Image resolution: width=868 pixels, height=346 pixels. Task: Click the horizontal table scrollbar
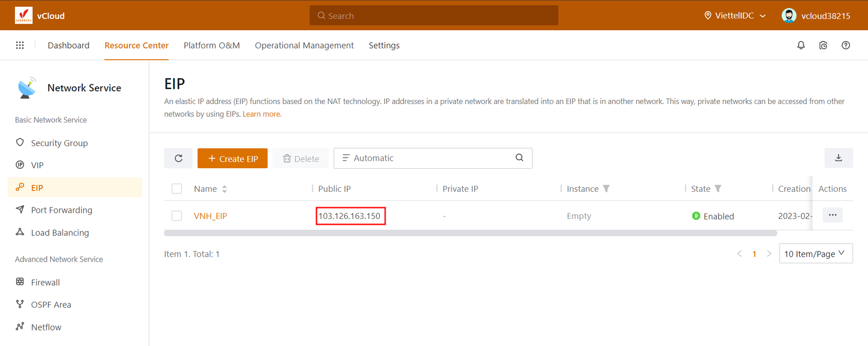[470, 233]
